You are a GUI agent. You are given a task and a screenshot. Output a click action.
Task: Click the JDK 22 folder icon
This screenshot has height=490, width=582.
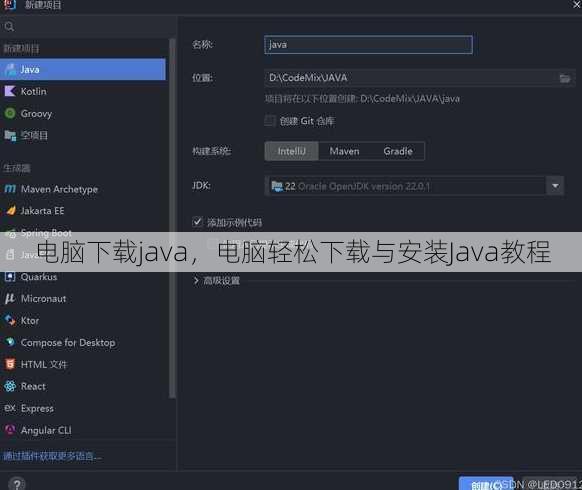(277, 186)
